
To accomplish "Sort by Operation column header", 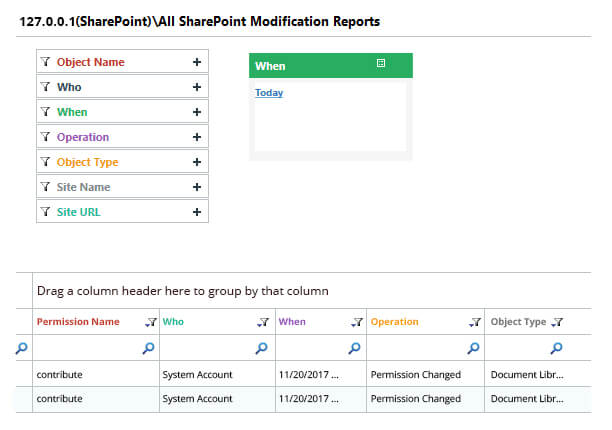I will [394, 322].
